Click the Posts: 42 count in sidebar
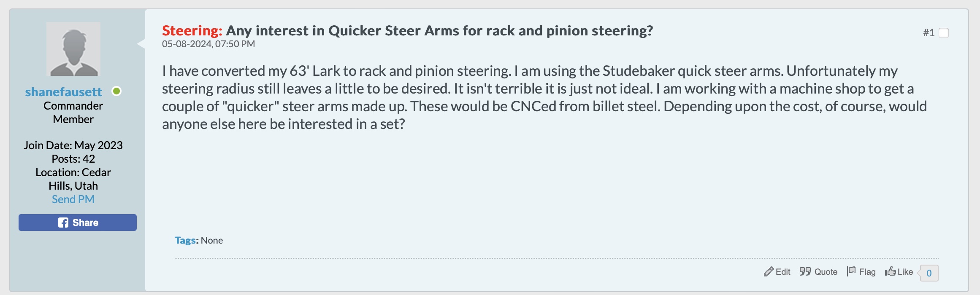The width and height of the screenshot is (980, 295). [x=73, y=159]
